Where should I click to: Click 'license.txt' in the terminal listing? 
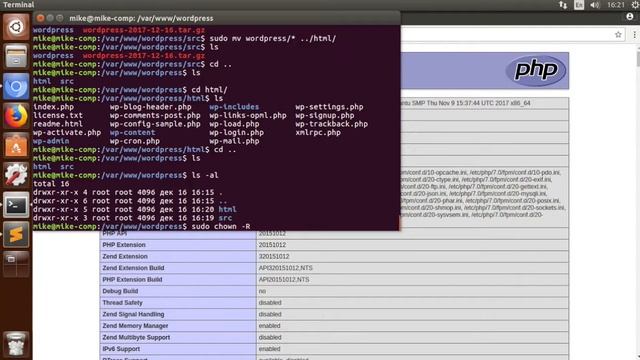pyautogui.click(x=58, y=116)
